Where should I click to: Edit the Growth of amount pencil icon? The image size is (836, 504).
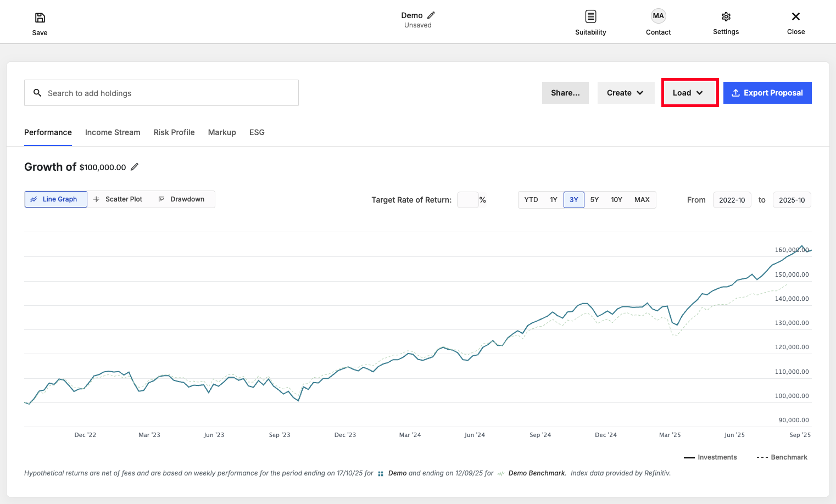tap(135, 167)
